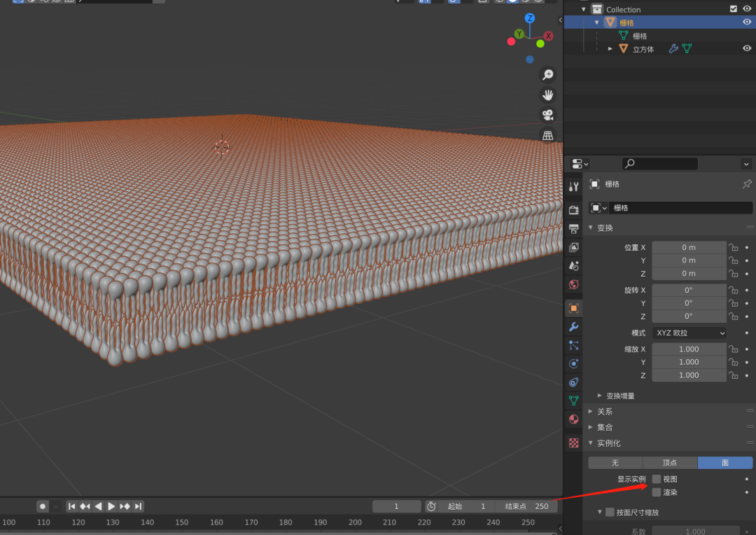The width and height of the screenshot is (756, 535).
Task: Toggle the Collection exclude checkbox in outliner
Action: [734, 8]
